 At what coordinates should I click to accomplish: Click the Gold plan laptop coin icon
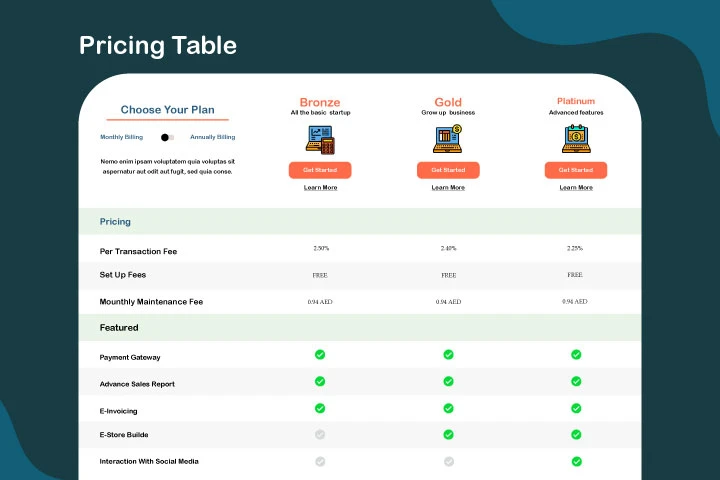(448, 139)
